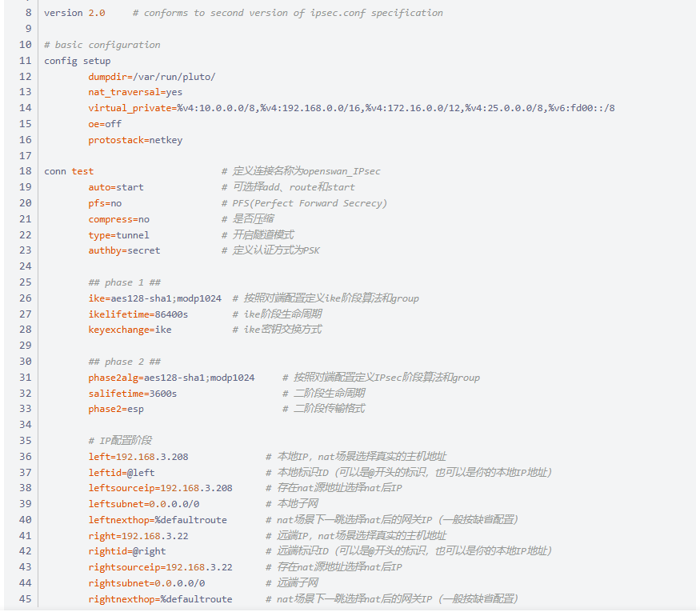Viewport: 700px width, 612px height.
Task: Click the comment '# 二阶段传输格式'
Action: 324,409
